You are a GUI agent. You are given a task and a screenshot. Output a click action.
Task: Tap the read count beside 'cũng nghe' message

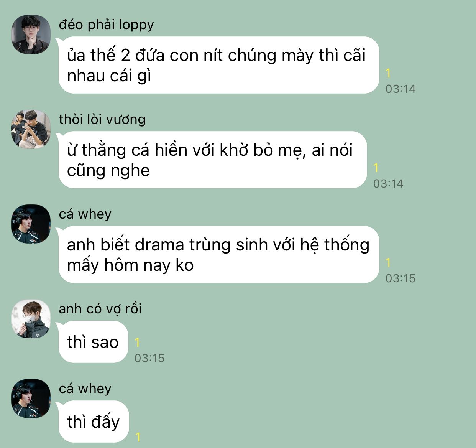click(x=376, y=168)
